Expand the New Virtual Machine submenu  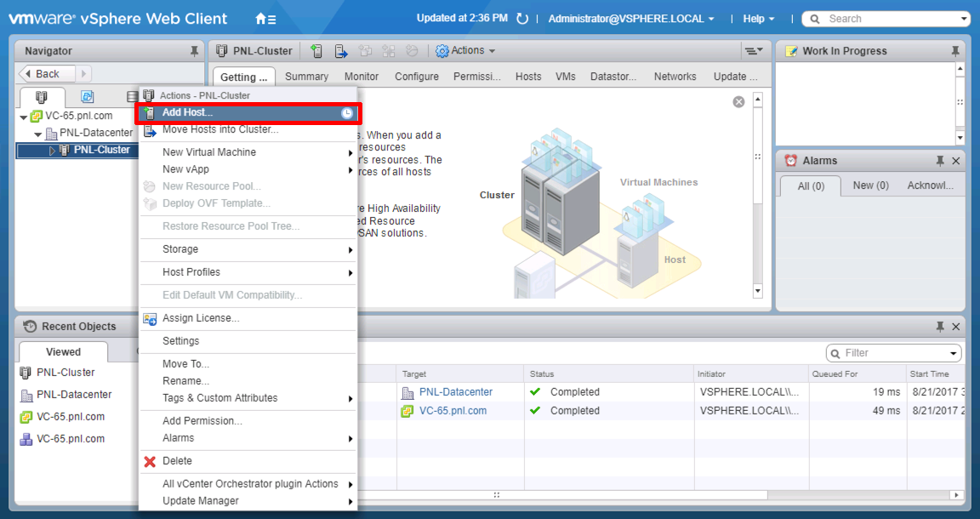pos(248,152)
